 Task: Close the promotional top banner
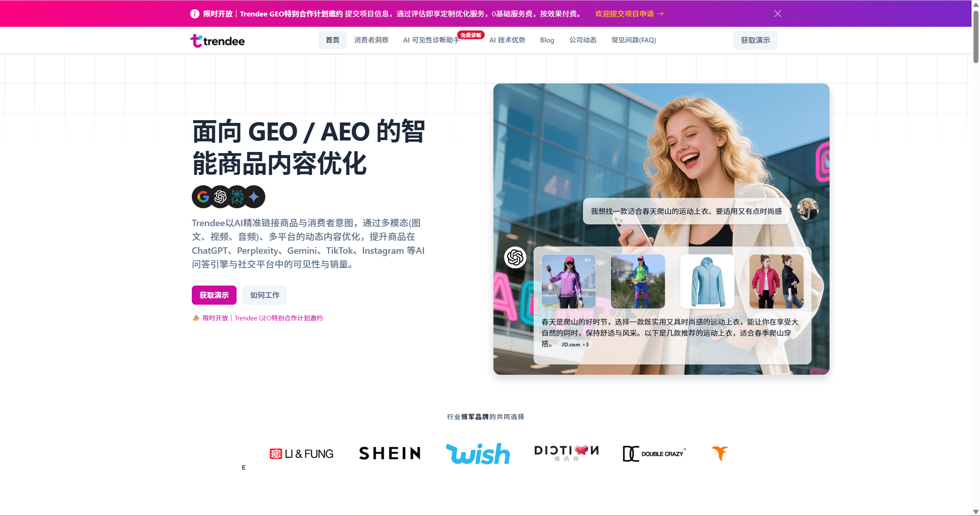[777, 14]
